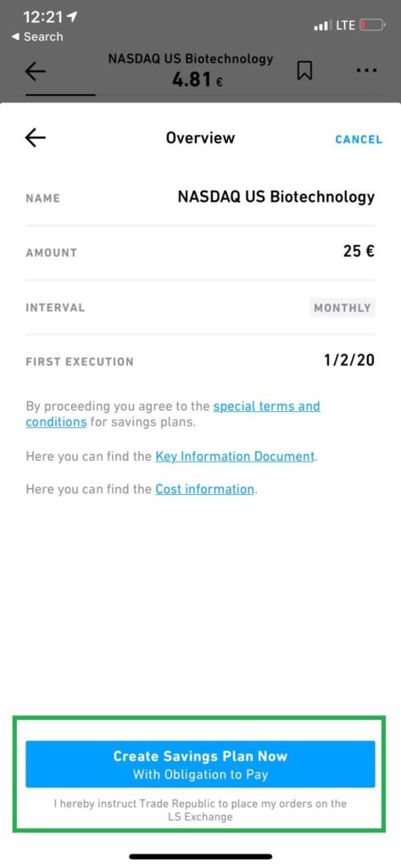Return to Search via status bar breadcrumb
Image resolution: width=401 pixels, height=868 pixels.
(37, 36)
